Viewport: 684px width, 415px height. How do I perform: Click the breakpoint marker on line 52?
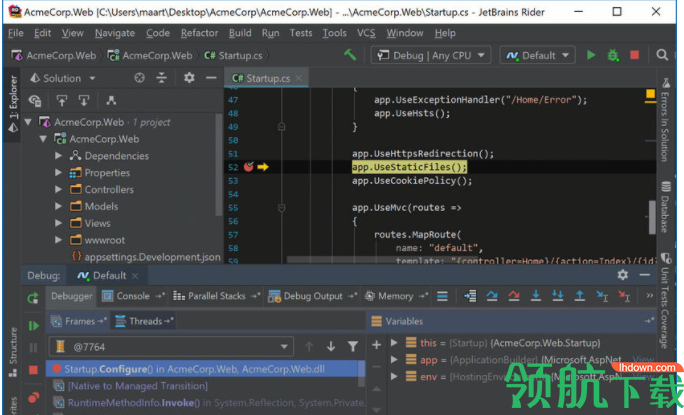[x=249, y=167]
